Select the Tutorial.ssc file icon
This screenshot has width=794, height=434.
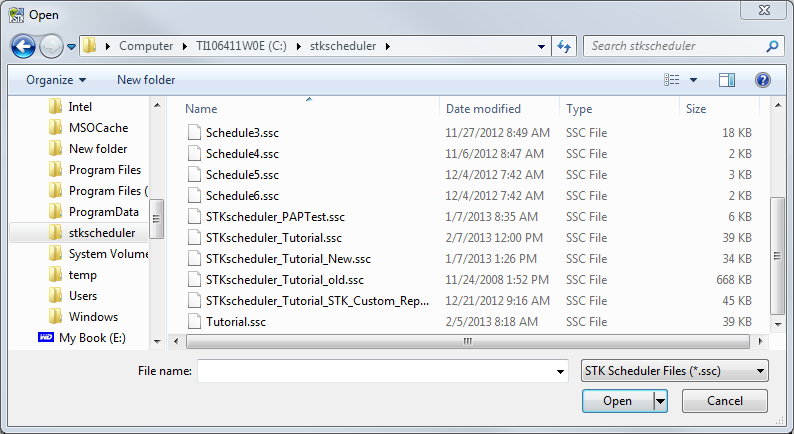[194, 322]
